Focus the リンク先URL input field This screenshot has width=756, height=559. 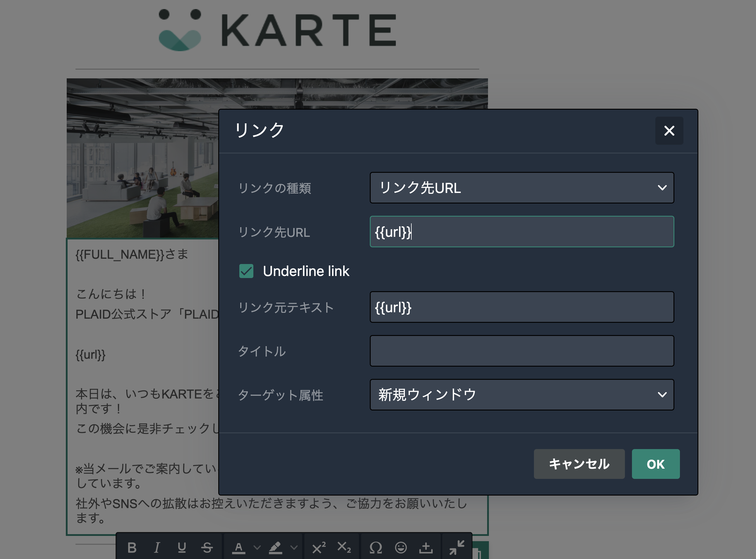[522, 232]
